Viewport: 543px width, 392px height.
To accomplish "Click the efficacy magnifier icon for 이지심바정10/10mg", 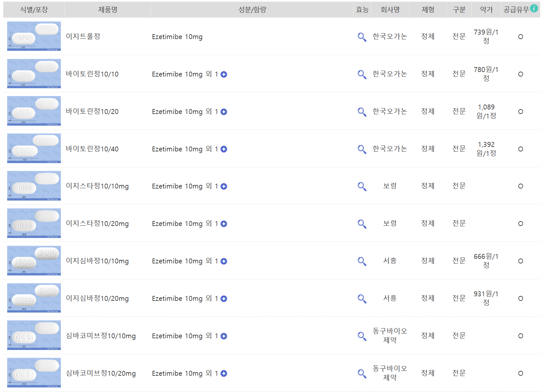I will click(x=362, y=261).
